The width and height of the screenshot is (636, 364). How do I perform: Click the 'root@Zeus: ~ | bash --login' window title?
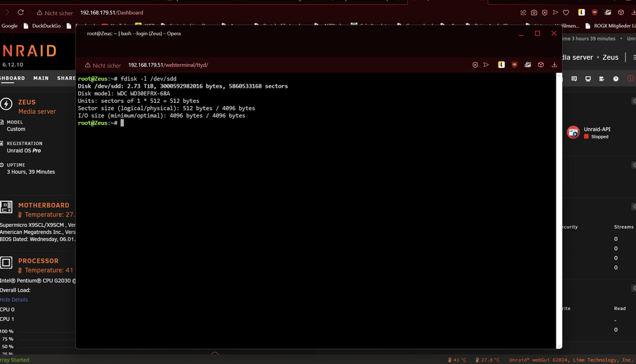tap(134, 34)
